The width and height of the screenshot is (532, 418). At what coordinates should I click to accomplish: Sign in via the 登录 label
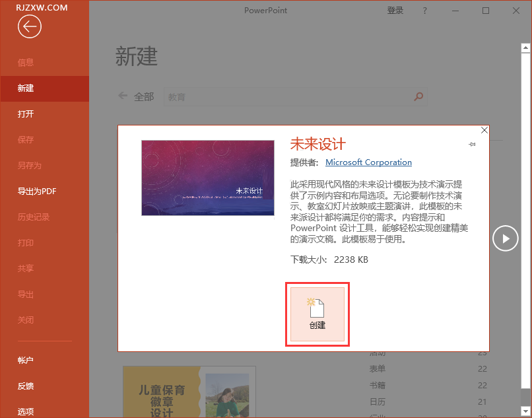(x=395, y=11)
